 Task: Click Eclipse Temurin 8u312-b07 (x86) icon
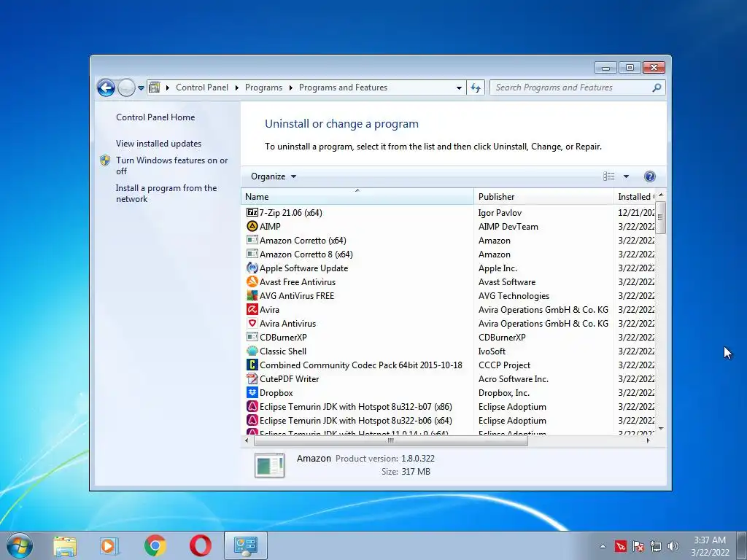click(252, 406)
